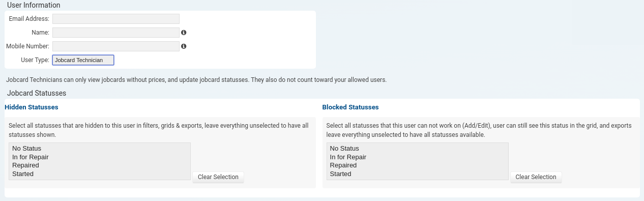Focus the Email Address input field
The image size is (644, 201).
point(116,19)
